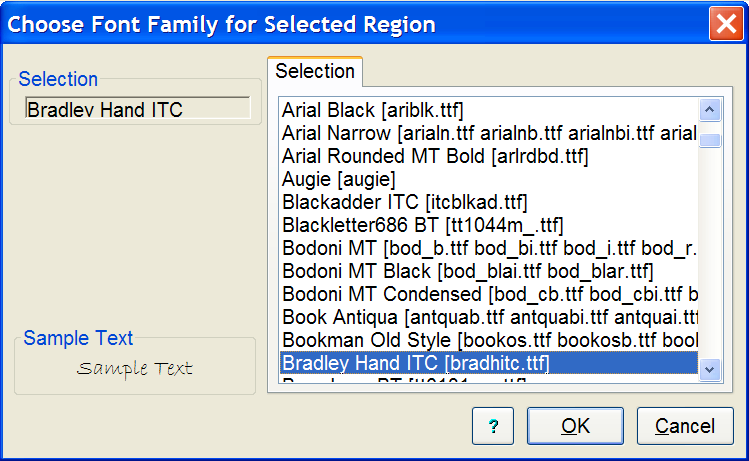Click the font list scrollbar thumb
Viewport: 749px width, 461px height.
pyautogui.click(x=711, y=140)
